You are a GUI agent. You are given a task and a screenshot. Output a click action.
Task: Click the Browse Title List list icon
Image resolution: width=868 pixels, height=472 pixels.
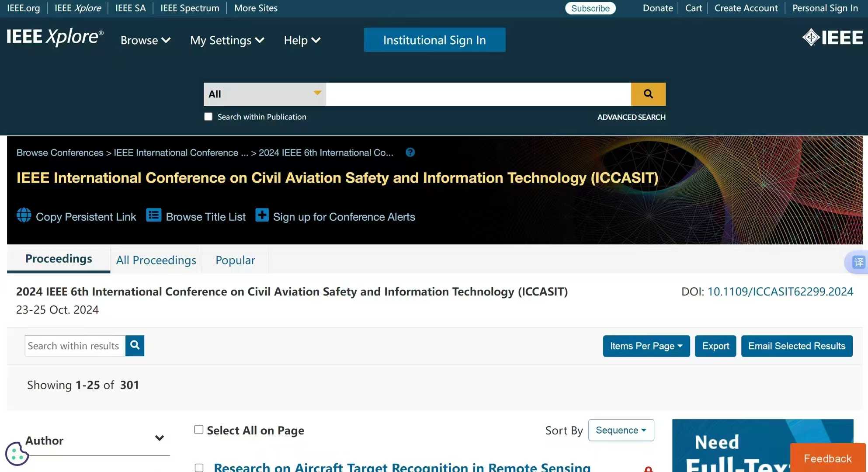153,215
